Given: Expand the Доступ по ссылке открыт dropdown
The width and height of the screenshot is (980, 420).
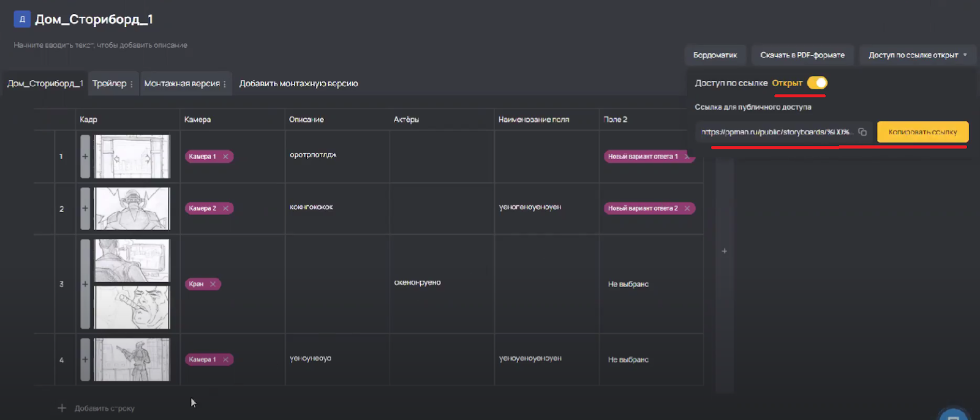Looking at the screenshot, I should tap(918, 55).
